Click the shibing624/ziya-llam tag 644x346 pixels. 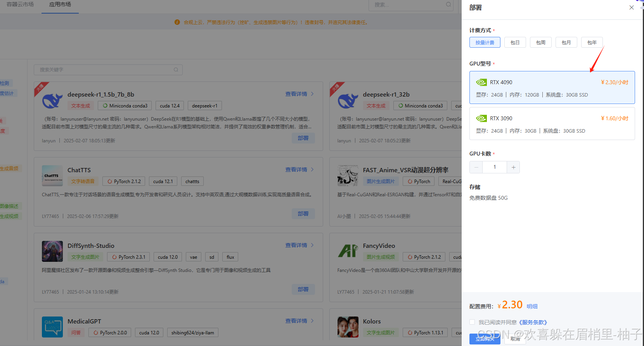[192, 332]
